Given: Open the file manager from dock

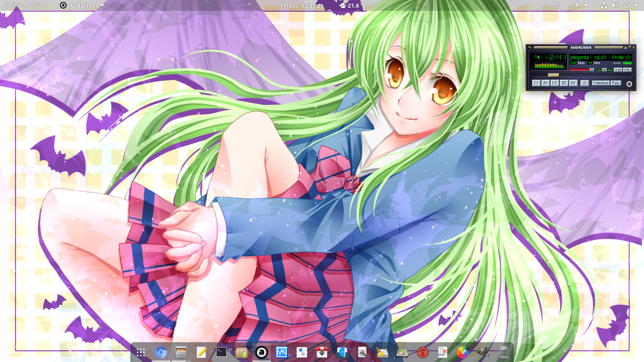Looking at the screenshot, I should click(x=181, y=353).
